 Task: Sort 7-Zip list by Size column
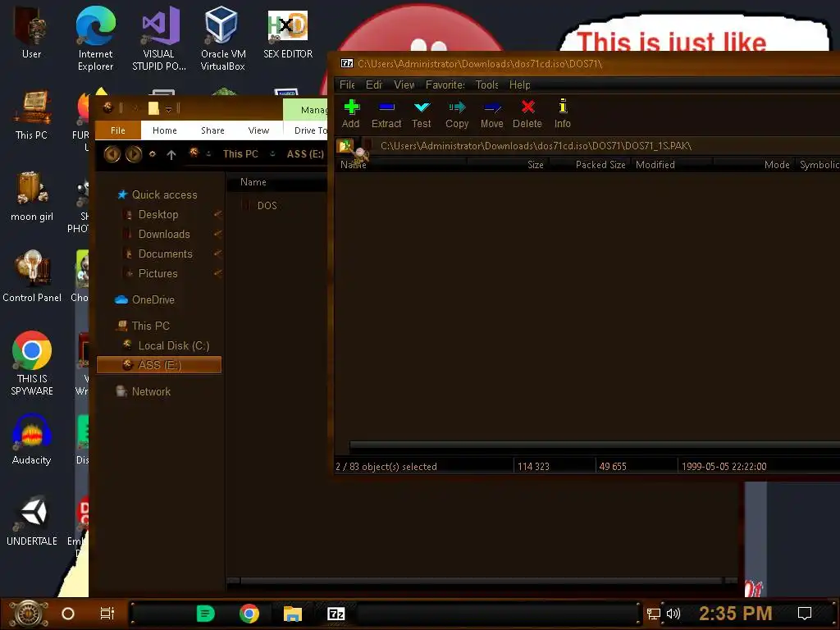[508, 164]
